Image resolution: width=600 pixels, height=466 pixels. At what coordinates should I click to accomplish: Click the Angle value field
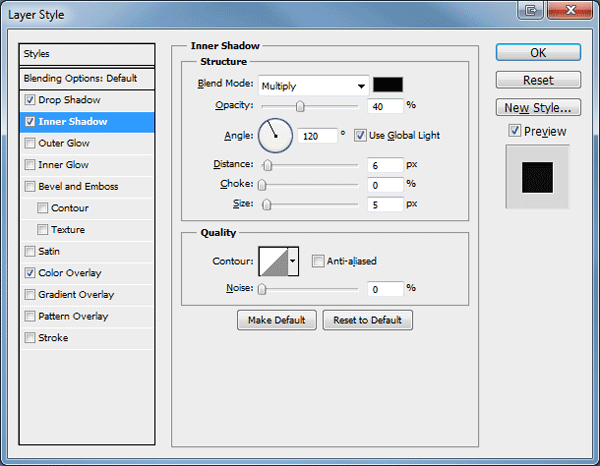click(x=318, y=136)
